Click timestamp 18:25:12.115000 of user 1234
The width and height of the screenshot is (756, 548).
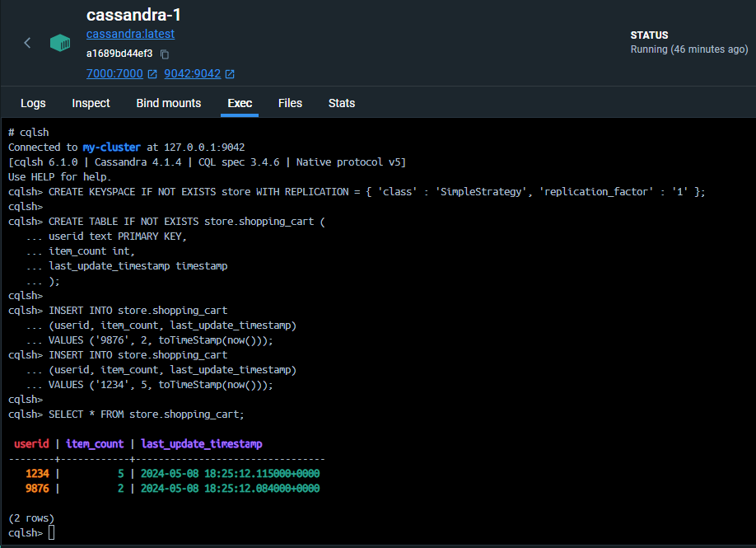pyautogui.click(x=230, y=474)
